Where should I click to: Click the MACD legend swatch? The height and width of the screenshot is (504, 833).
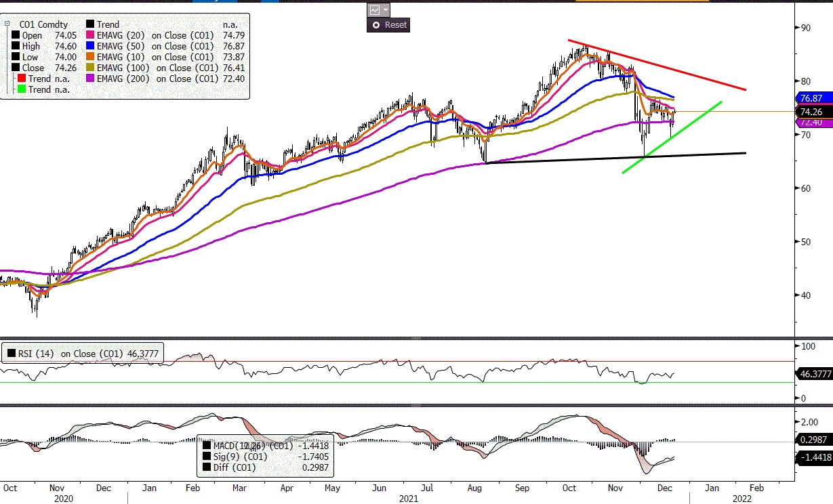click(207, 446)
